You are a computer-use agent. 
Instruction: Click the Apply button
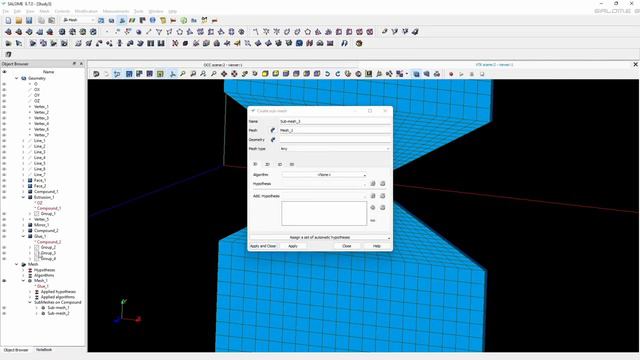(x=293, y=246)
